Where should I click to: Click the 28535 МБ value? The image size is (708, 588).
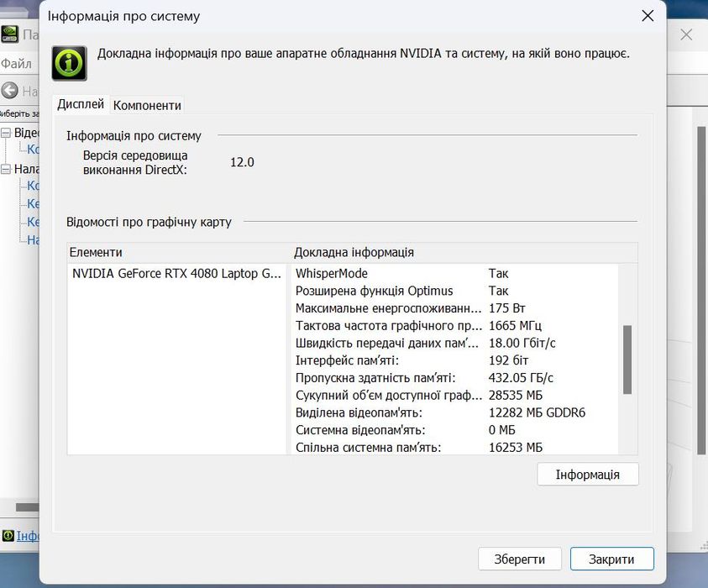coord(516,395)
